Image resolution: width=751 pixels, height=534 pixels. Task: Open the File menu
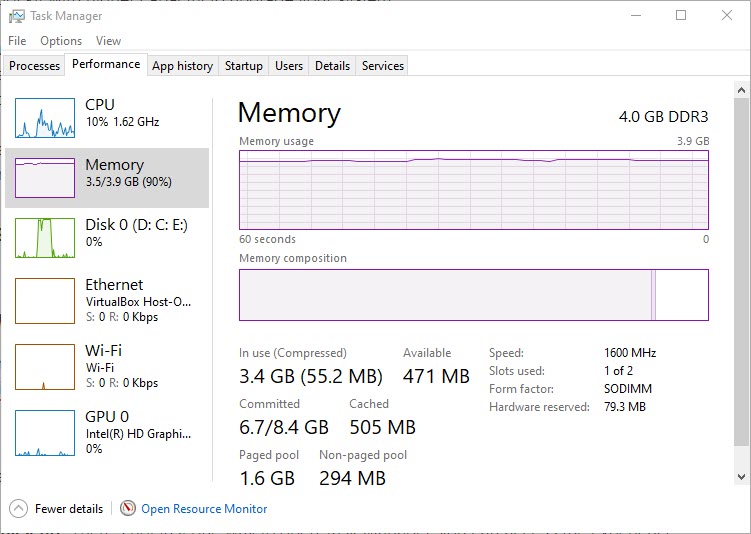[x=17, y=41]
